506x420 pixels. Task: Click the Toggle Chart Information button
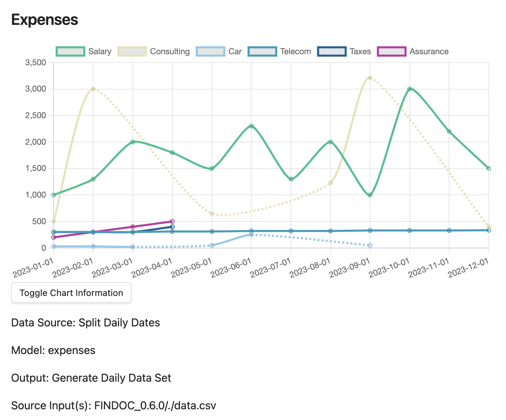[x=71, y=293]
